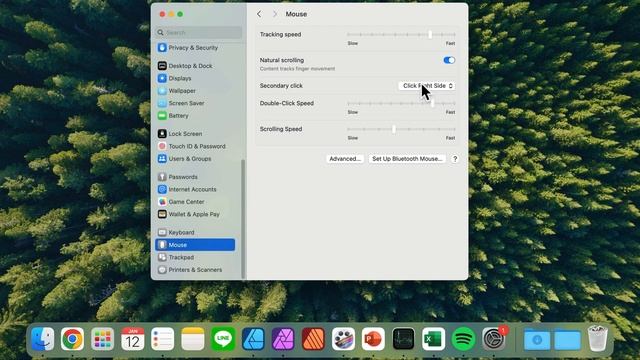
Task: Open Reminders from the Dock
Action: coord(162,339)
